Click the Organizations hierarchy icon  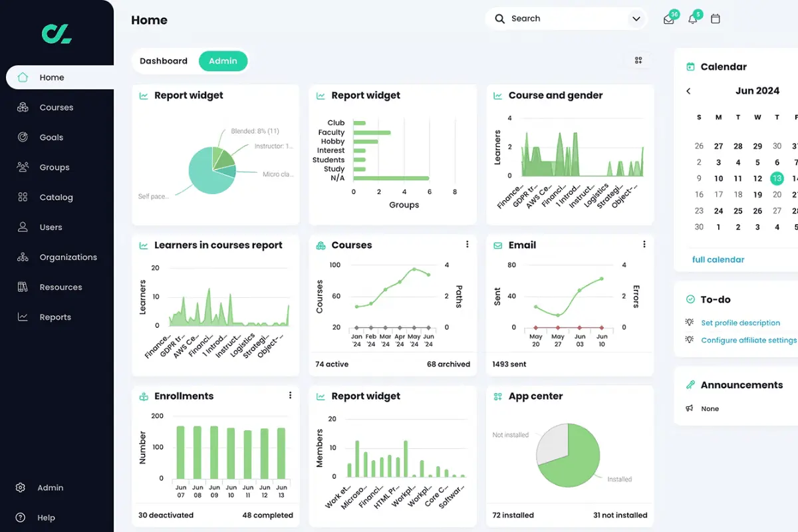coord(23,257)
